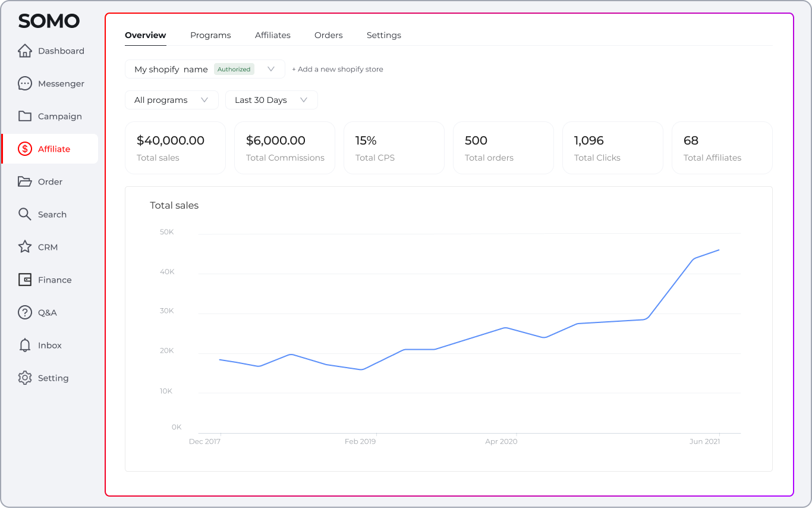Select the Finance sidebar label
Screen dimensions: 812x508
click(55, 280)
